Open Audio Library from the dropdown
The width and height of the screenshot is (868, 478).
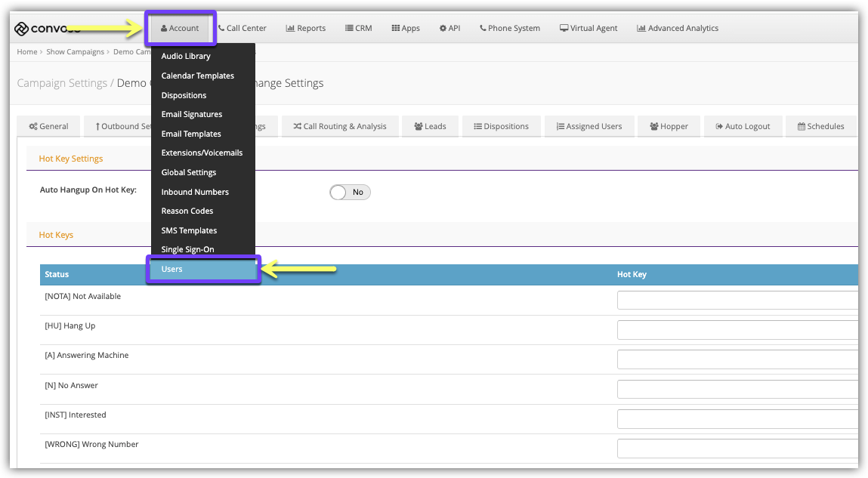click(x=186, y=56)
